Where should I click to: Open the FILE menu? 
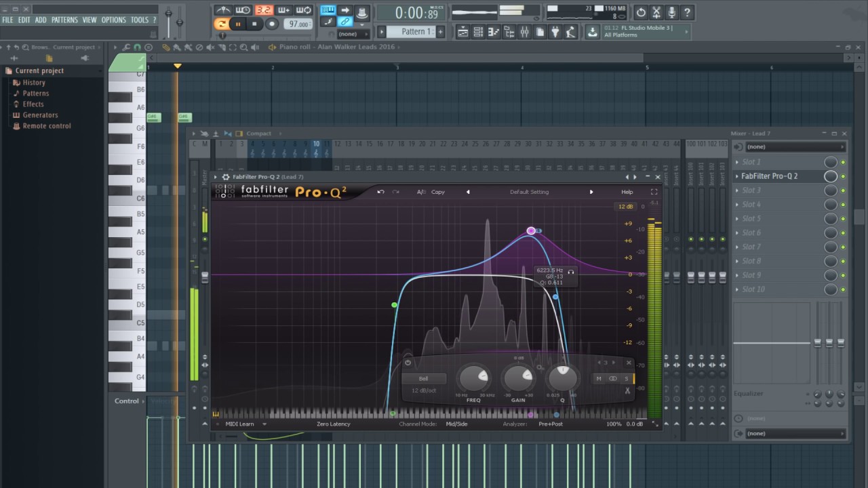tap(7, 20)
